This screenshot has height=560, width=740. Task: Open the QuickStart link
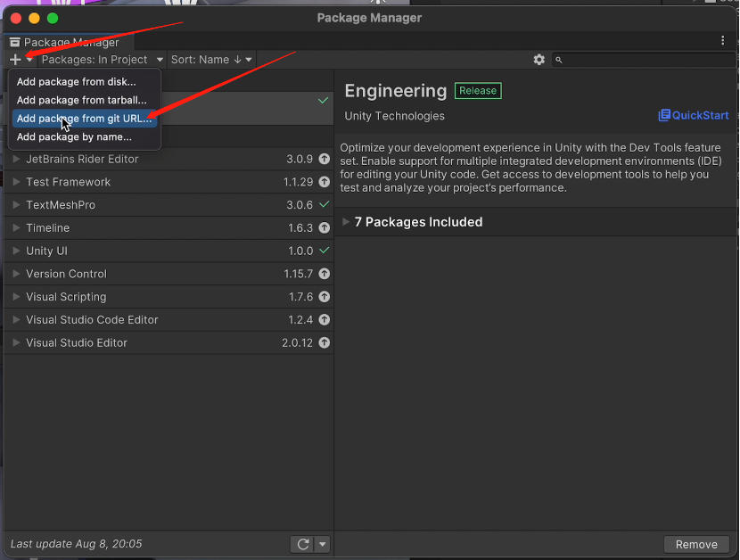pyautogui.click(x=693, y=115)
